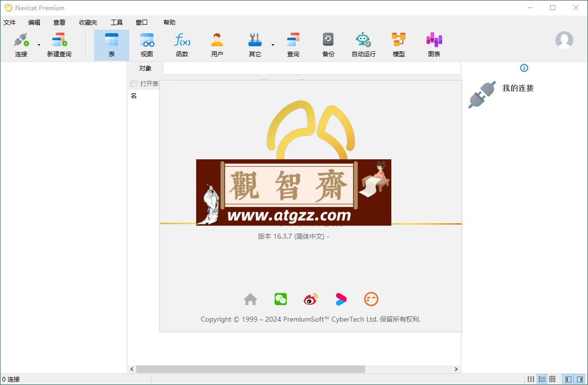Viewport: 588px width, 385px height.
Task: Open the 自动运行 automation section
Action: pos(363,45)
